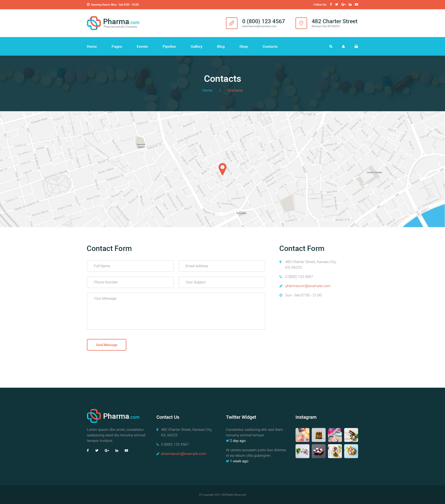The width and height of the screenshot is (445, 504).
Task: Open the YouTube icon in the top bar
Action: [356, 4]
